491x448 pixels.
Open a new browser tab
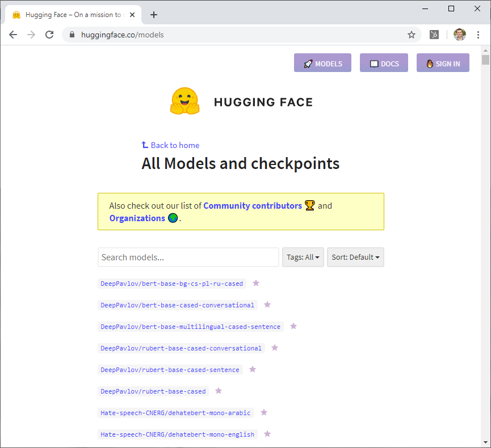pyautogui.click(x=154, y=15)
